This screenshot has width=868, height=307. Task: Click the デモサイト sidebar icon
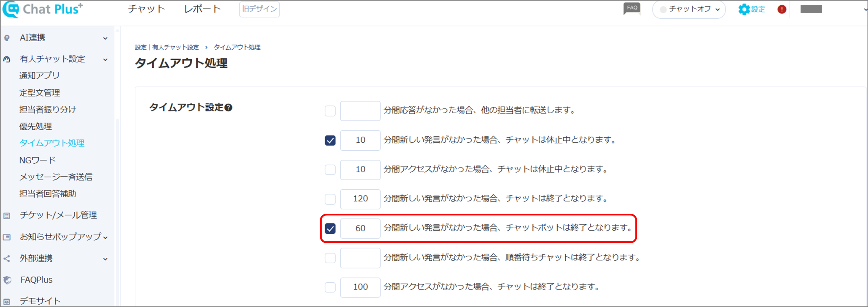pyautogui.click(x=7, y=302)
